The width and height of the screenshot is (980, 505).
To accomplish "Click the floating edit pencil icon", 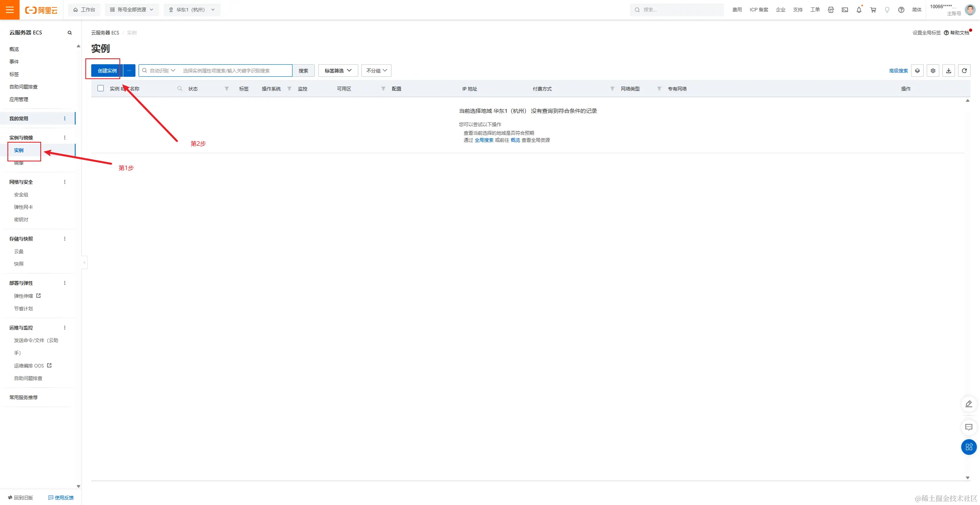I will point(969,404).
